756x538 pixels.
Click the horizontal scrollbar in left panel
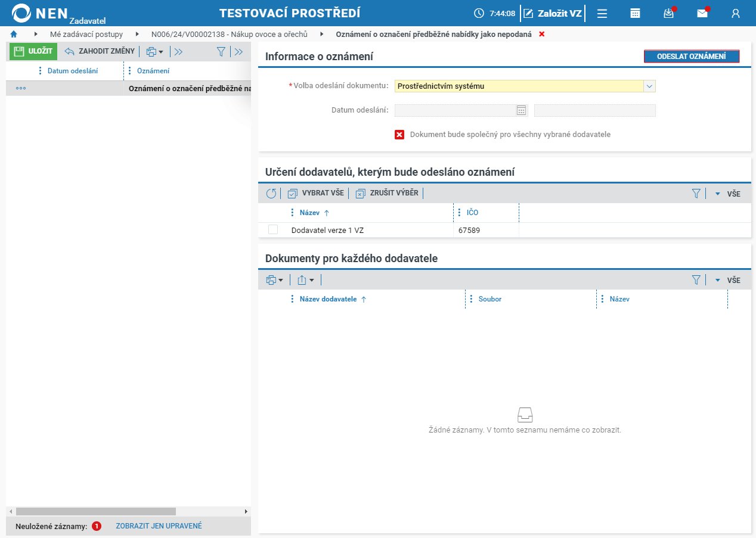(x=96, y=511)
